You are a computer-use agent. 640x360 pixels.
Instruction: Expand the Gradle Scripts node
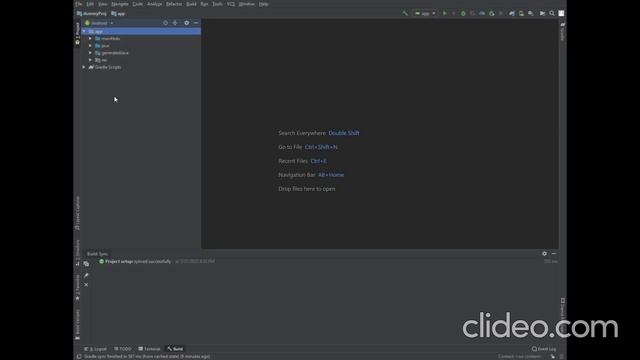point(84,67)
